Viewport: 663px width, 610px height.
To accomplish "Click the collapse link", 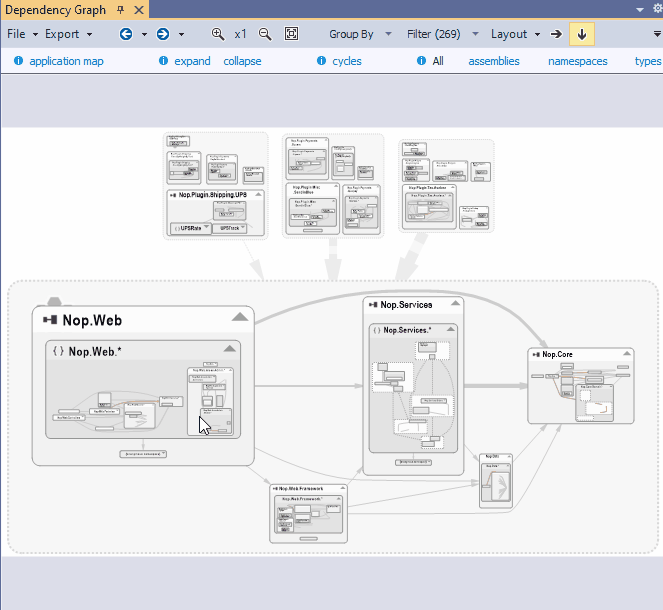I will 242,61.
